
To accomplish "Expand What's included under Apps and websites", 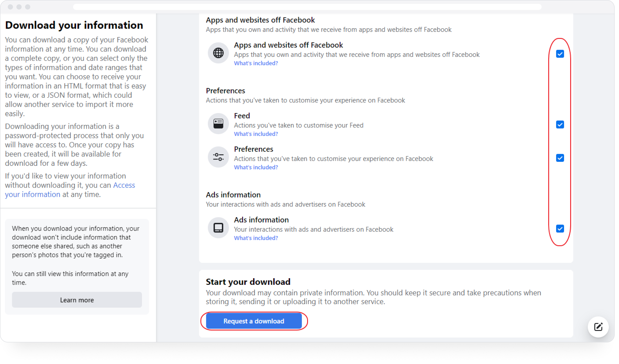I will (256, 63).
